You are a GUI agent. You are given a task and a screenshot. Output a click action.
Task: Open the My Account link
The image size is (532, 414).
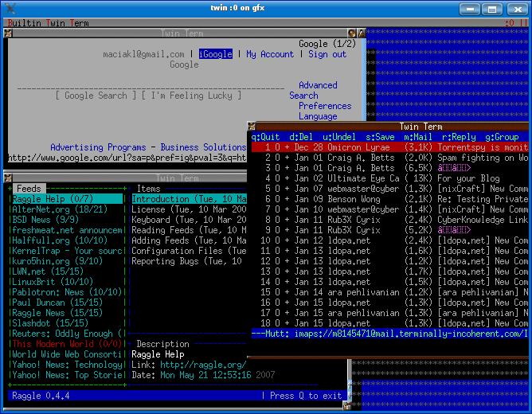pyautogui.click(x=269, y=54)
